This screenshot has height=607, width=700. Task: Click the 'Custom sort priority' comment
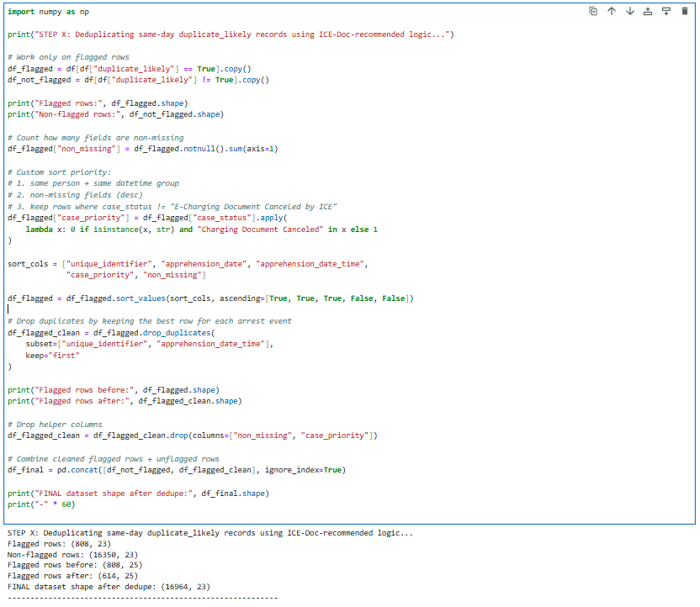tap(58, 172)
